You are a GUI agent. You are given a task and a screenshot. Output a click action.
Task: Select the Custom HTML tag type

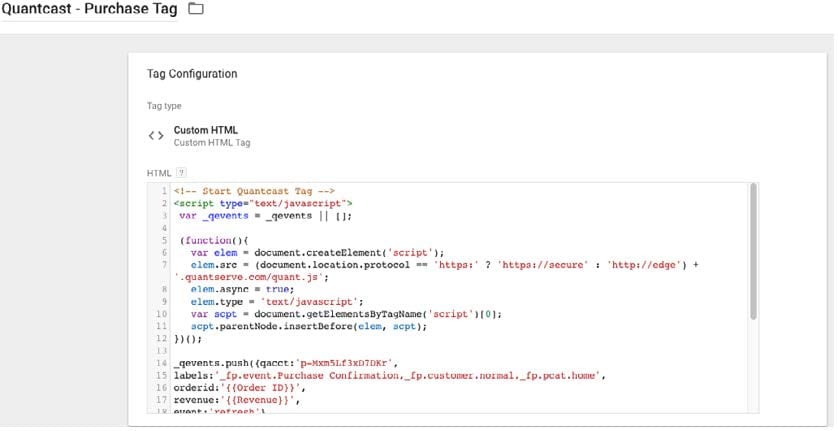coord(206,130)
